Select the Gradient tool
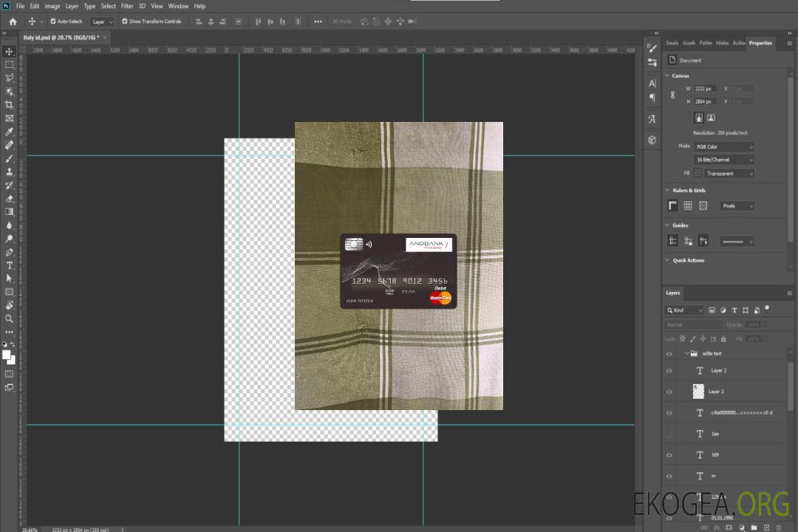This screenshot has height=532, width=798. 9,212
